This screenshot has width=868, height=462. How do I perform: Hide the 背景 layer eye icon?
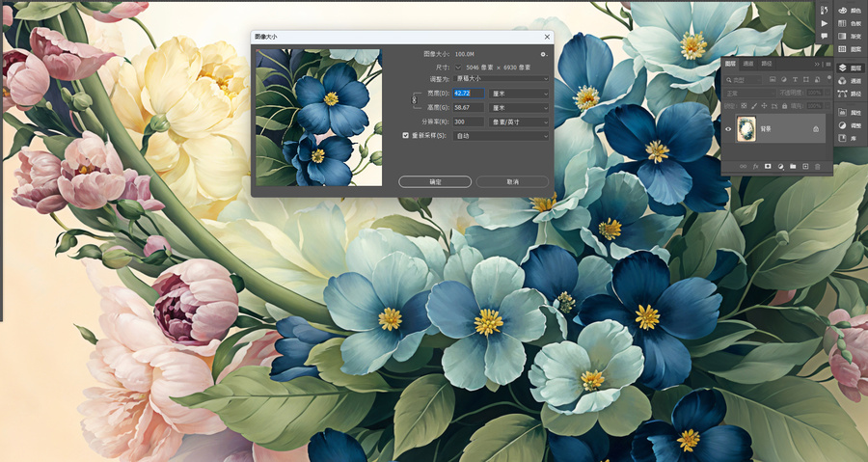click(x=728, y=129)
